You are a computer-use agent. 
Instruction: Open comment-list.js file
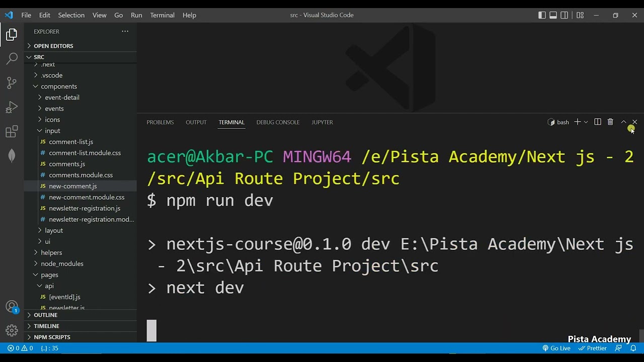[x=80, y=142]
